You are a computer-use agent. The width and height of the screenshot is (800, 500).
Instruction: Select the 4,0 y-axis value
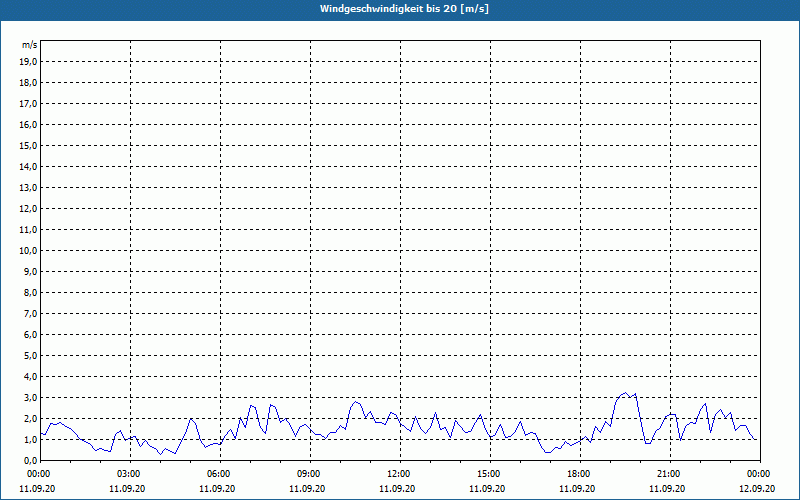pos(30,377)
